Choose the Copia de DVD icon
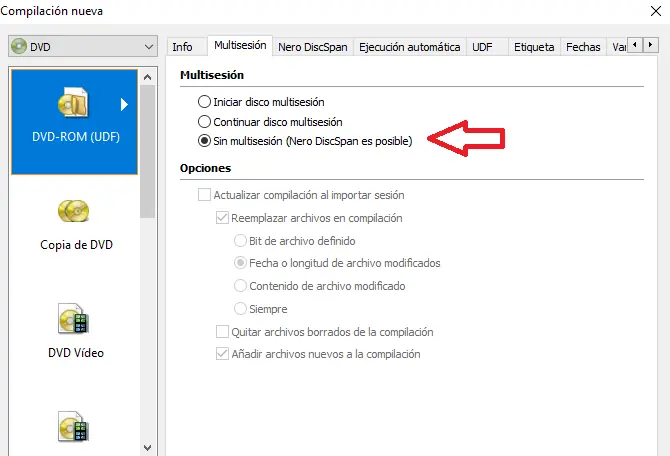The image size is (670, 456). coord(73,211)
